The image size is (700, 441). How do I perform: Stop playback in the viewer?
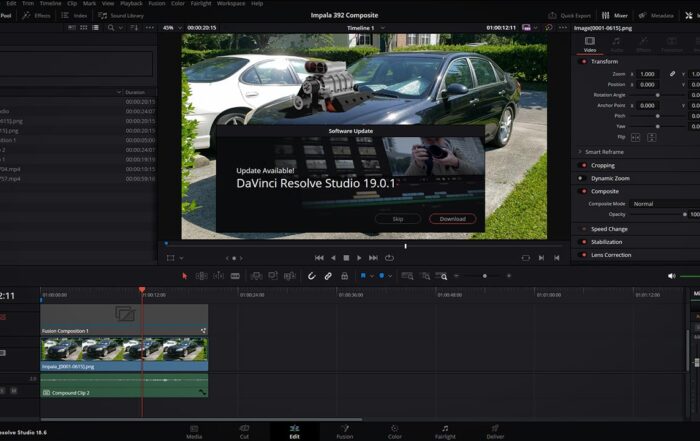click(x=346, y=258)
